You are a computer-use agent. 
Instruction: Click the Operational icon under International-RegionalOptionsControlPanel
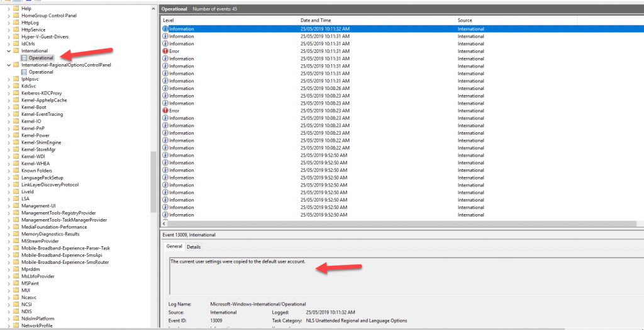(25, 72)
